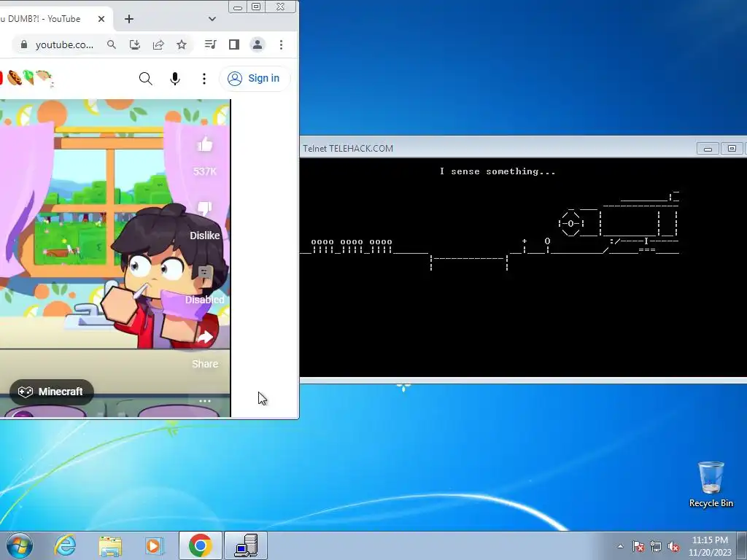Install app icon in address bar
Image resolution: width=747 pixels, height=560 pixels.
tap(135, 44)
